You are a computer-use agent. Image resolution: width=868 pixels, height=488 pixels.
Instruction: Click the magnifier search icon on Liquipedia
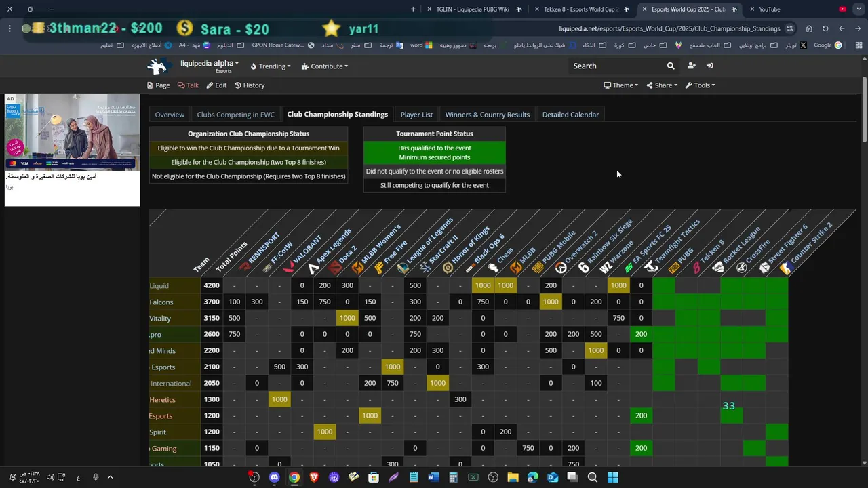[671, 66]
